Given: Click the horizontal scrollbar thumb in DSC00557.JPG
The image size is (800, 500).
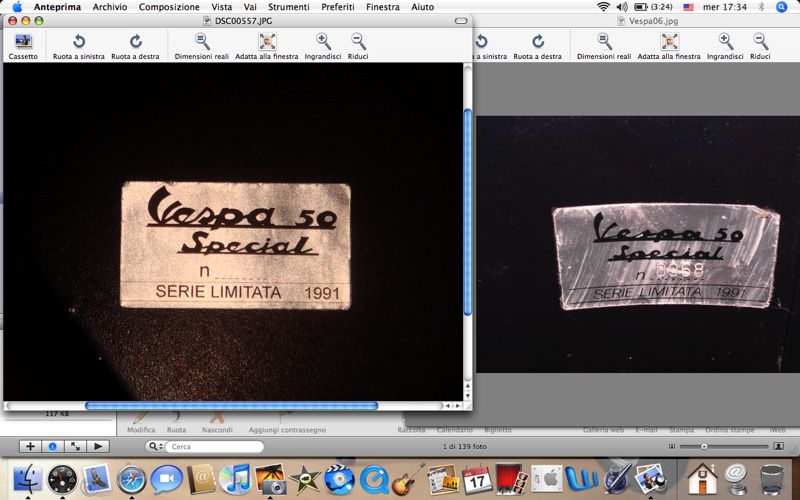Looking at the screenshot, I should (x=232, y=406).
